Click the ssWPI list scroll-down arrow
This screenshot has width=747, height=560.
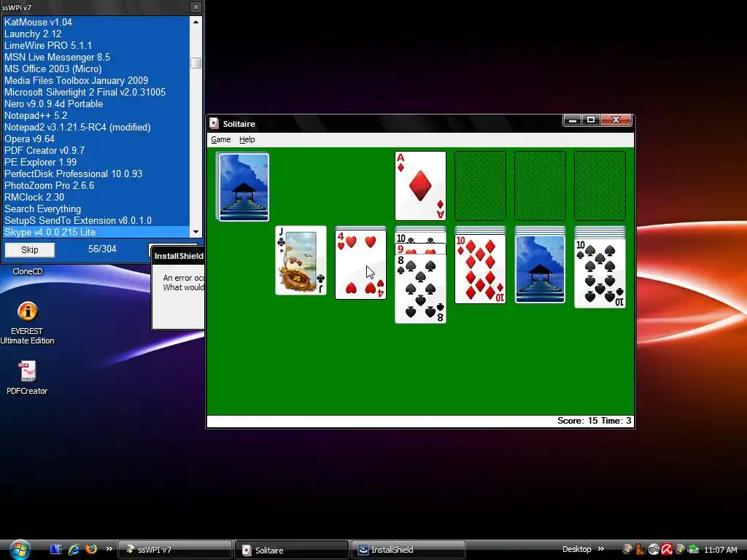(196, 232)
